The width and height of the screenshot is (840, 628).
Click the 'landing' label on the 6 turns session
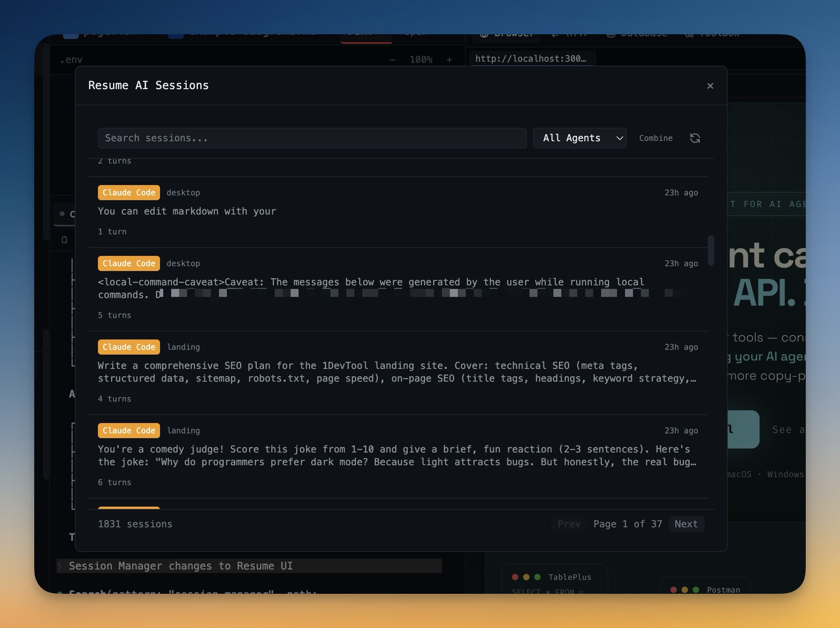click(x=183, y=431)
